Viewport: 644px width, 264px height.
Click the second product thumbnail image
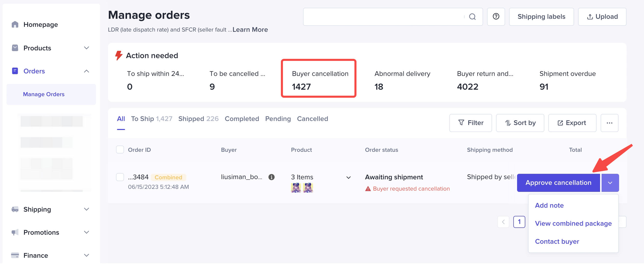pyautogui.click(x=308, y=188)
